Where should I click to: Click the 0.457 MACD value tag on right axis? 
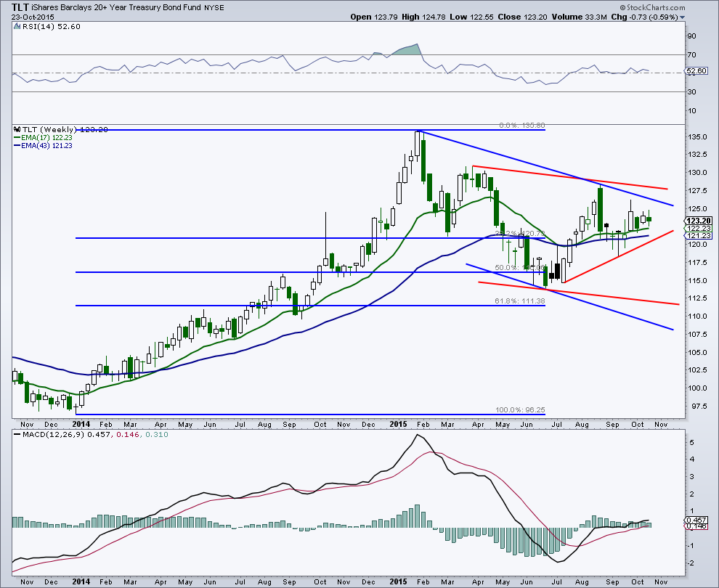697,520
